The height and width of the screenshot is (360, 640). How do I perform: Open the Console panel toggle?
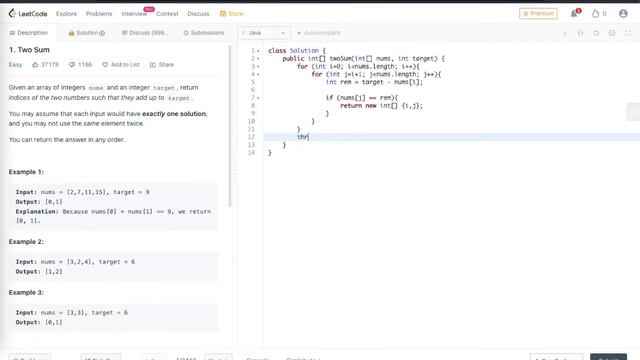258,358
